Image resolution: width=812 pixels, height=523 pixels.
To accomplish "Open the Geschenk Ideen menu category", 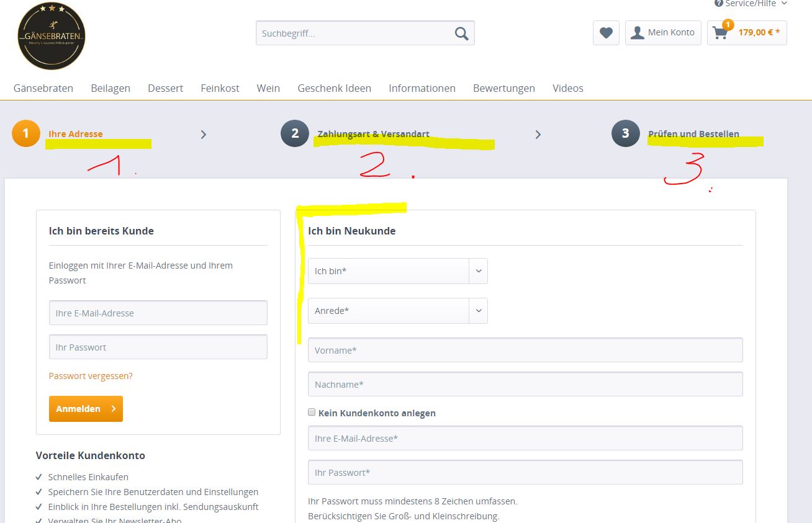I will (x=334, y=88).
